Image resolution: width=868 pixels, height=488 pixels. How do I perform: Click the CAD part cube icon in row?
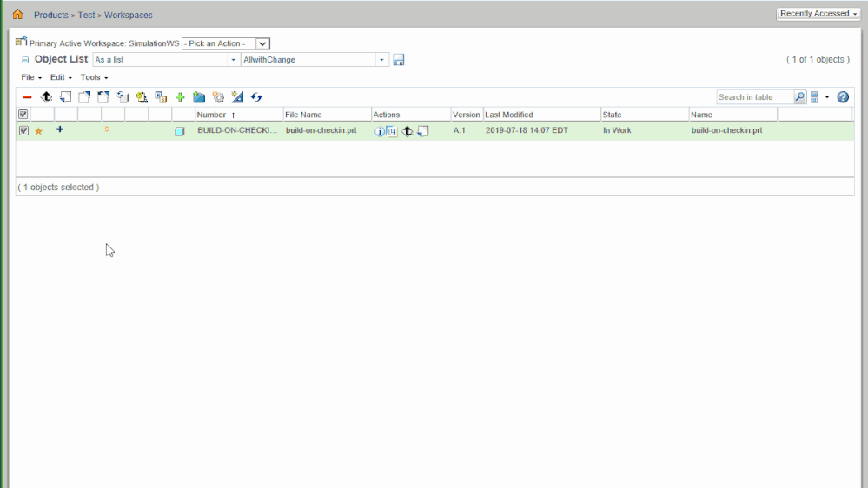coord(179,131)
